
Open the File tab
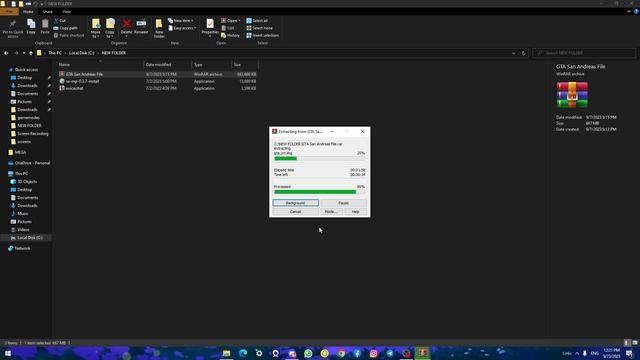(9, 12)
